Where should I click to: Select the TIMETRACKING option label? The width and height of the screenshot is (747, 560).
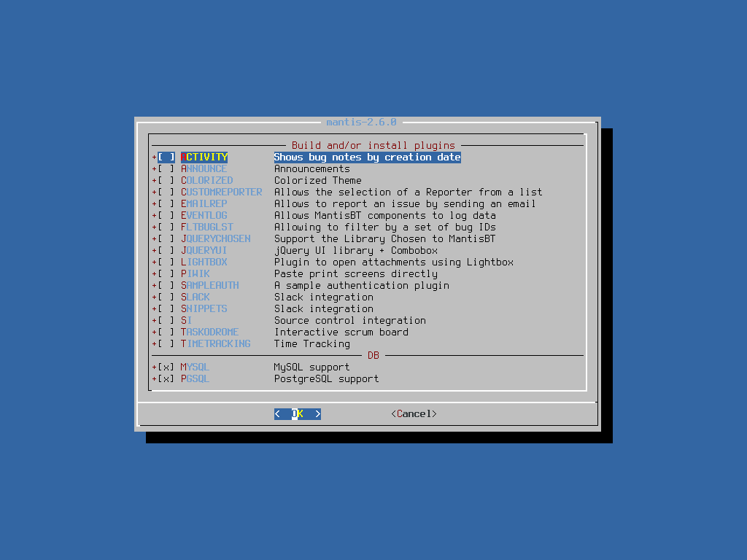coord(216,344)
